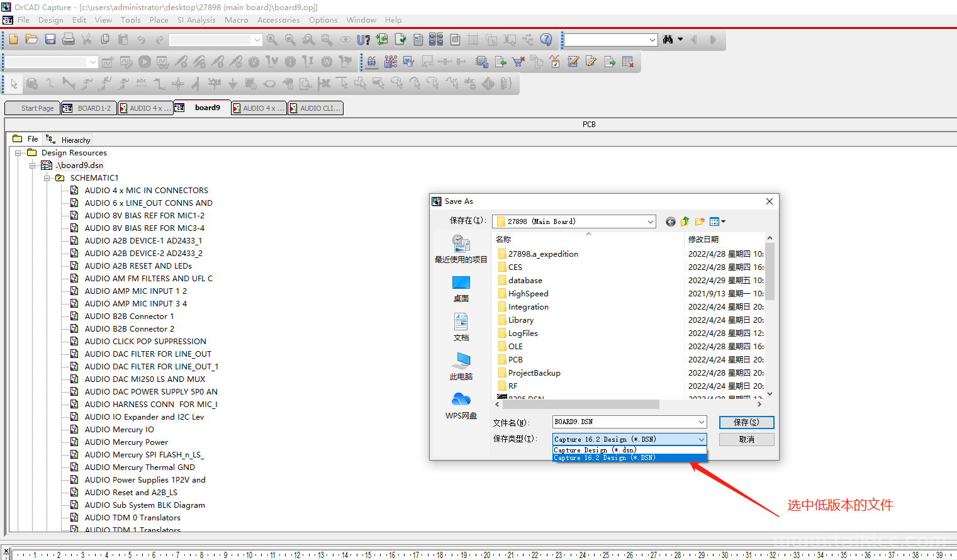Click the document with pencil edit icon
This screenshot has height=560, width=957.
click(591, 61)
